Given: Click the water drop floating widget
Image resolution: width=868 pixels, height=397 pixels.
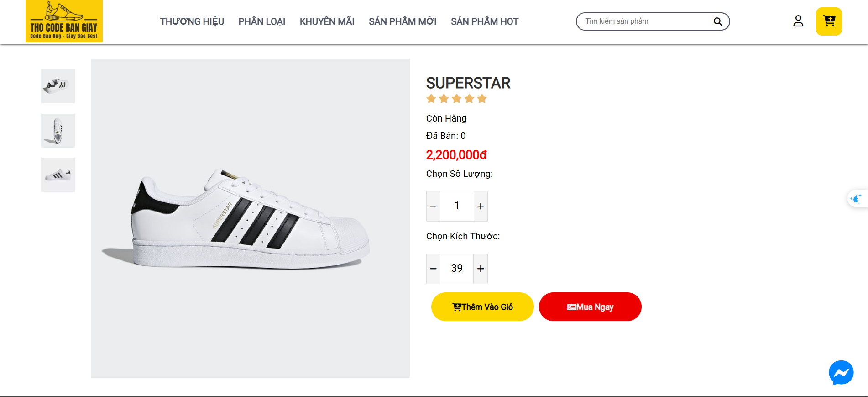Looking at the screenshot, I should click(856, 199).
